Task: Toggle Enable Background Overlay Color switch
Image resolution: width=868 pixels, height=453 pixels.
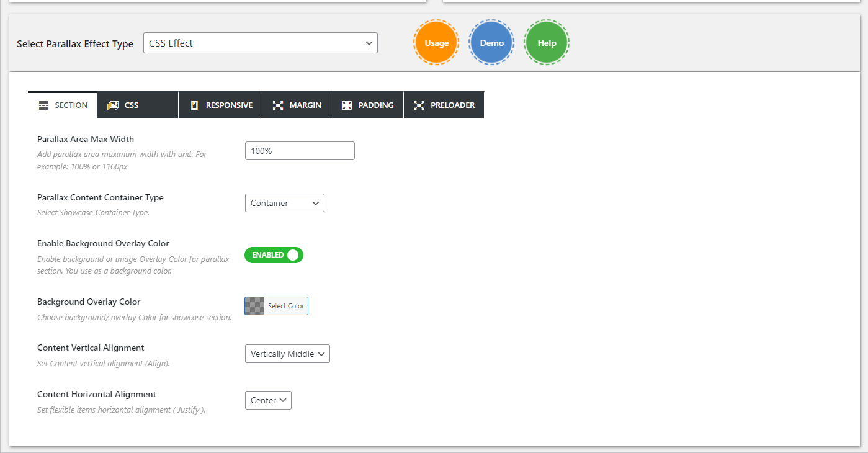Action: [274, 255]
